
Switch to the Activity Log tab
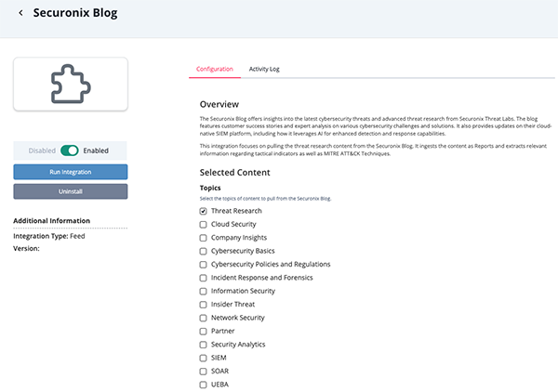click(265, 69)
